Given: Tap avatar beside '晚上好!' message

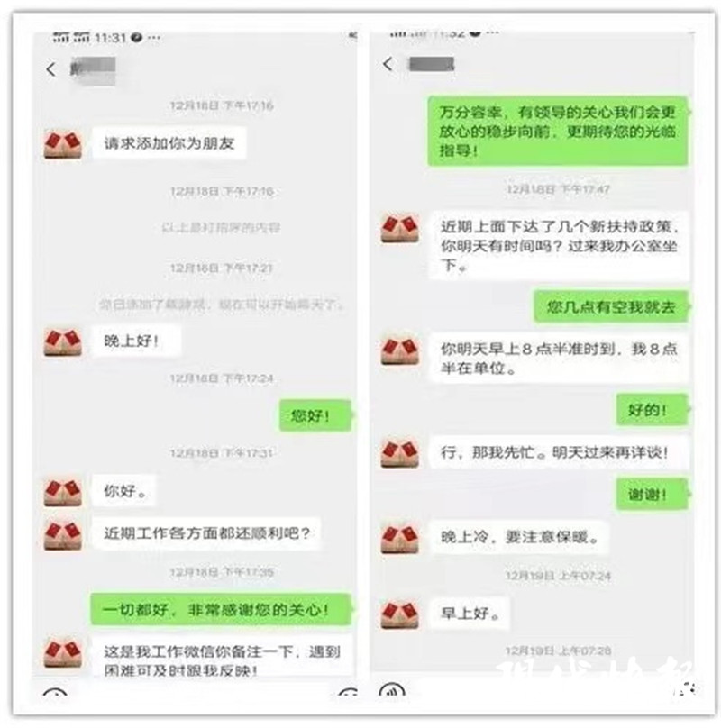Looking at the screenshot, I should [x=63, y=341].
